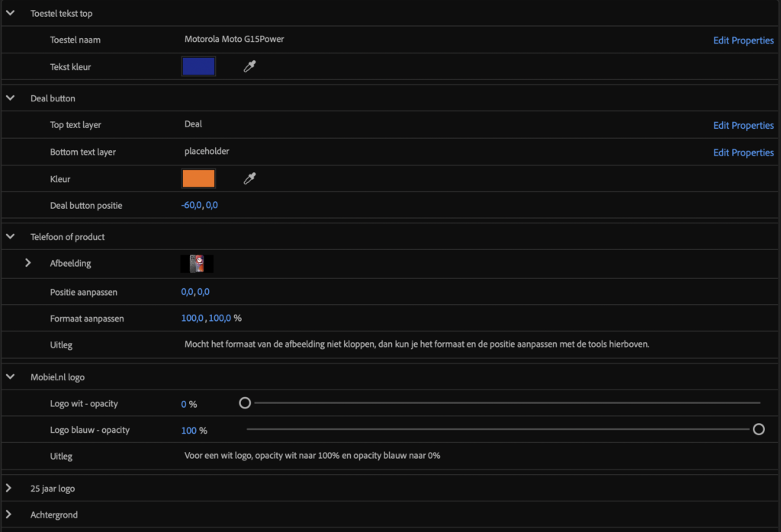Open the blue Tekst kleur color swatch

198,67
